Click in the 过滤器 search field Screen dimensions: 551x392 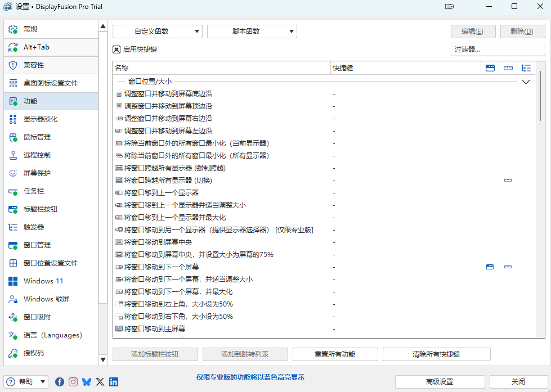click(x=498, y=49)
